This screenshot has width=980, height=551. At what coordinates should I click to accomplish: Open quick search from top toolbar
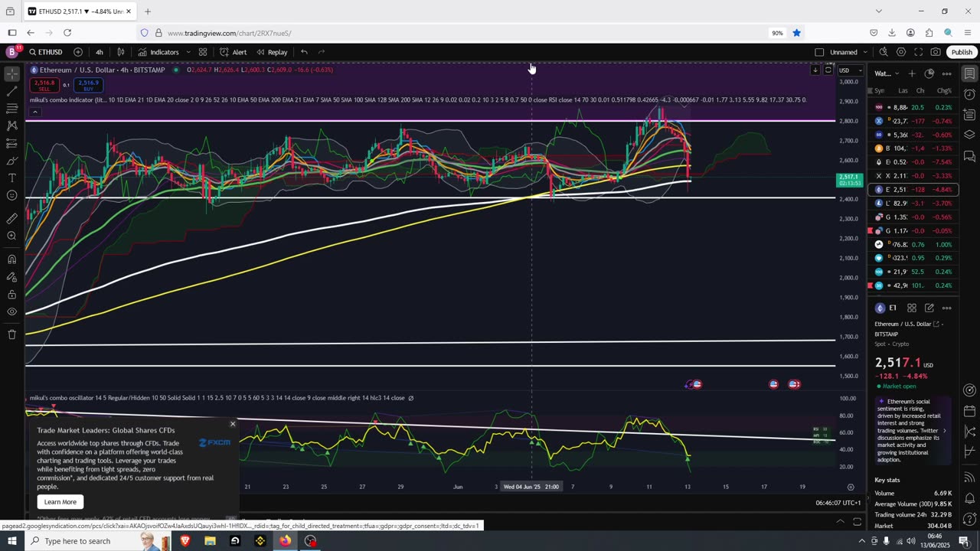coord(884,52)
